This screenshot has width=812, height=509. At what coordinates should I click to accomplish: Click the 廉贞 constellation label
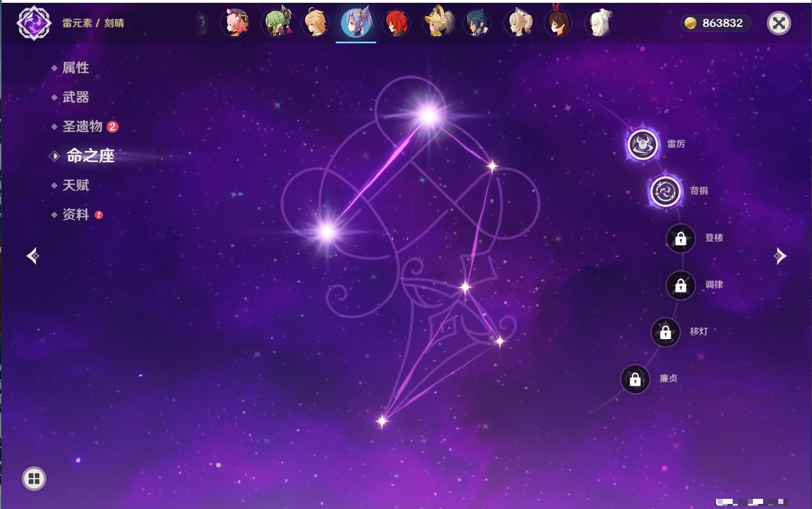(x=669, y=379)
